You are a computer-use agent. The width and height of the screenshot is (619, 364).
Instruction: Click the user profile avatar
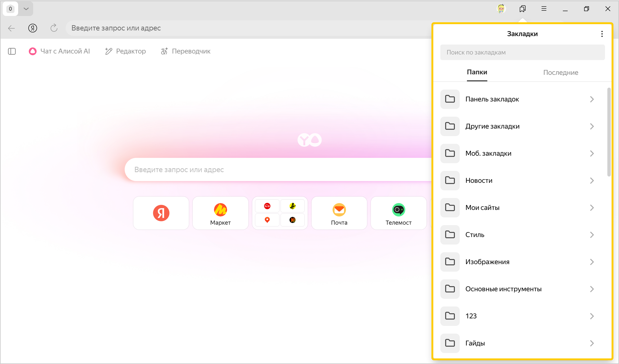click(501, 9)
